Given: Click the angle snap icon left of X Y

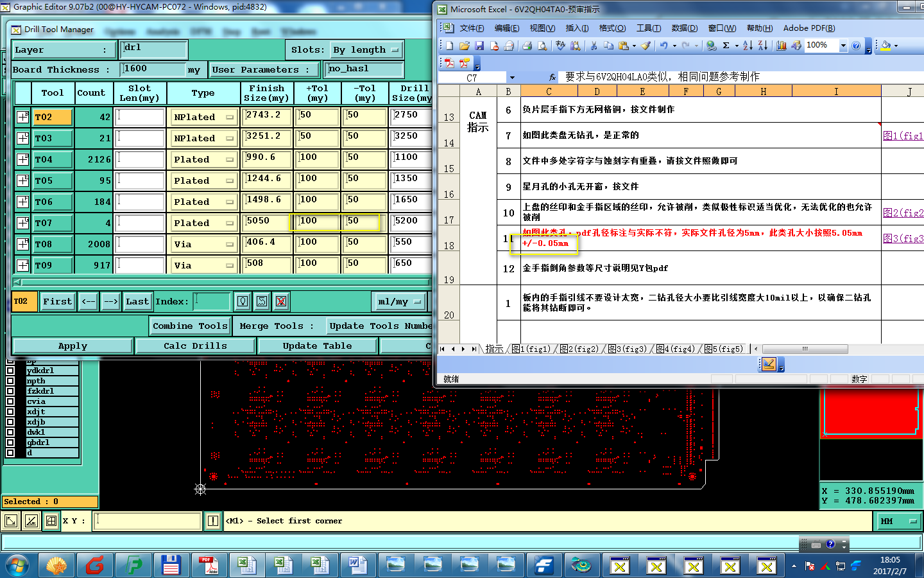Looking at the screenshot, I should click(x=31, y=521).
